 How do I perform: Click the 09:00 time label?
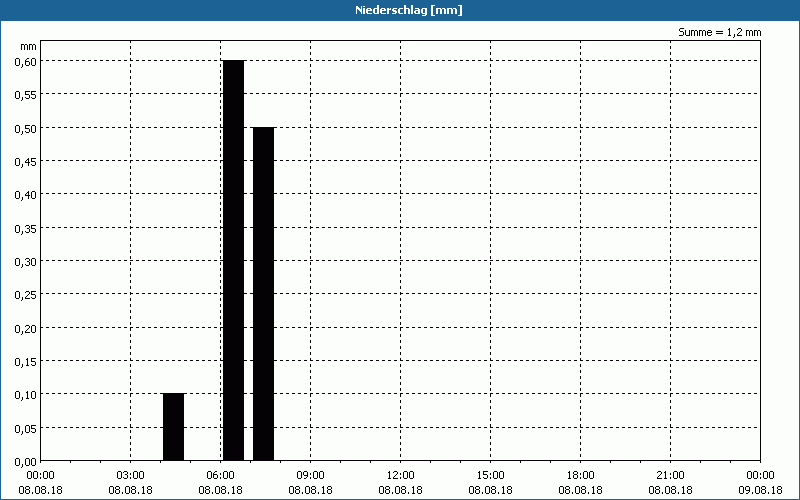pyautogui.click(x=310, y=476)
